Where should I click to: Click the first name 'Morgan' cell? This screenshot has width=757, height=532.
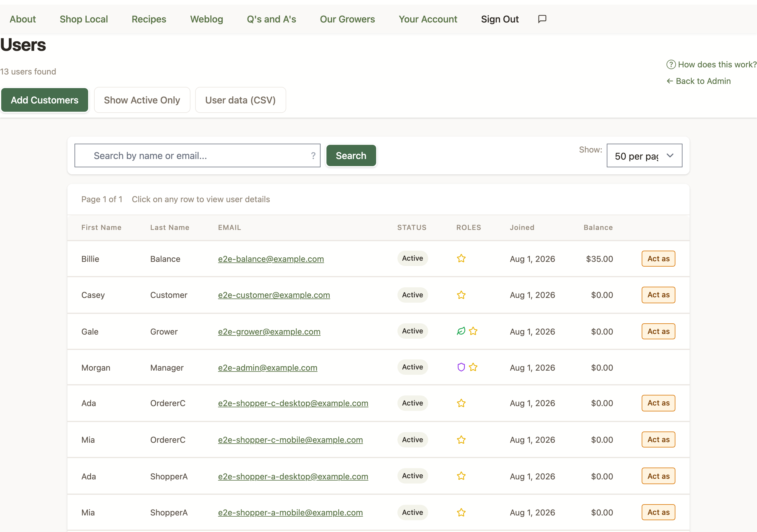point(96,368)
